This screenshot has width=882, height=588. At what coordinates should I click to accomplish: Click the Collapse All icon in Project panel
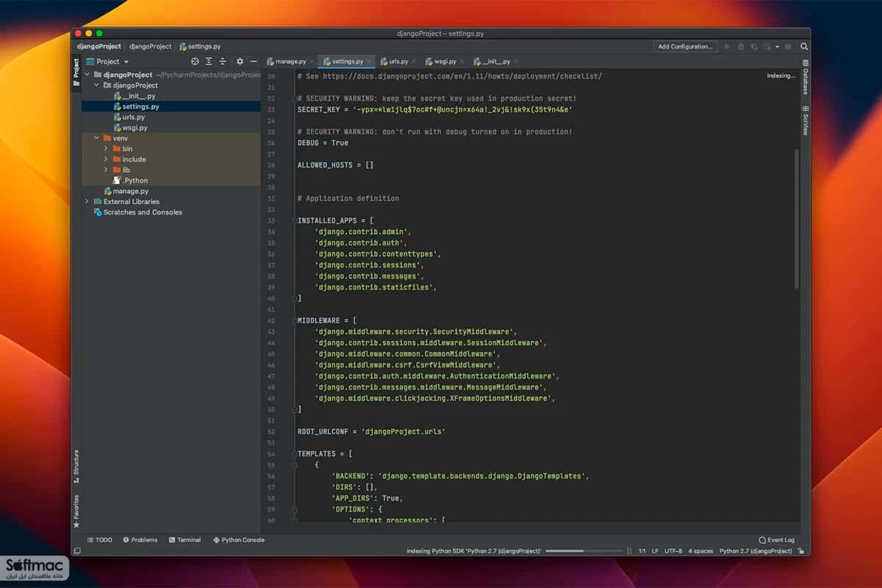[223, 62]
